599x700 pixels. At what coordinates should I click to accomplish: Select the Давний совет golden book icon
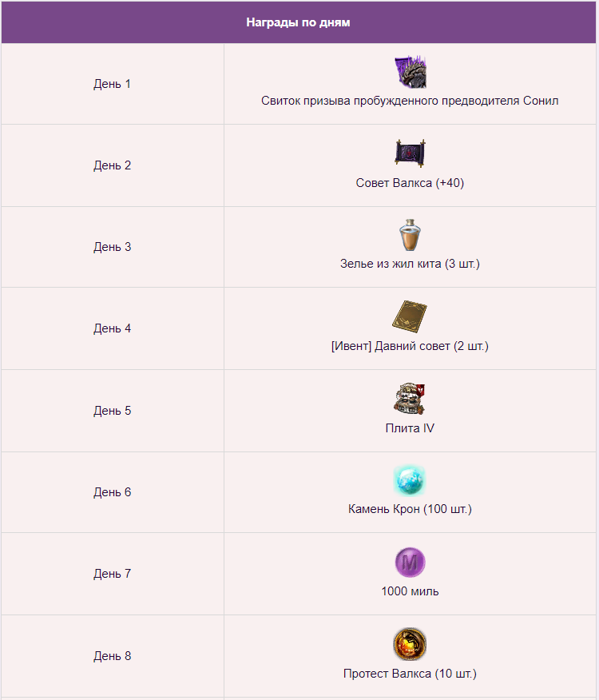[410, 317]
